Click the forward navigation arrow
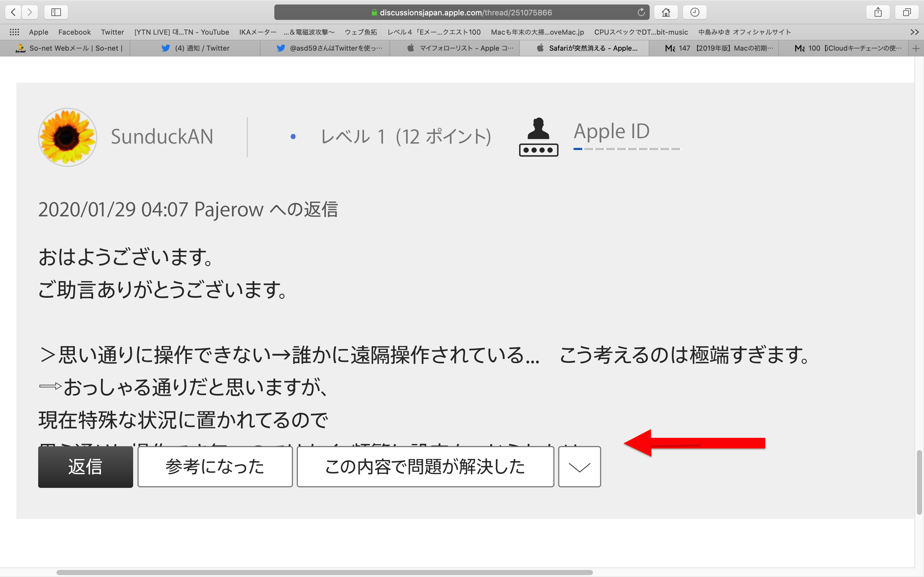 pyautogui.click(x=30, y=12)
